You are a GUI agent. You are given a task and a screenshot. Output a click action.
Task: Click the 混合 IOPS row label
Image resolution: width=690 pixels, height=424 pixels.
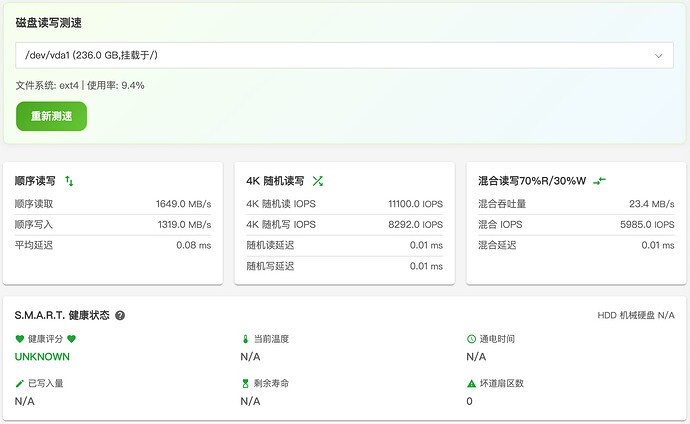tap(500, 225)
